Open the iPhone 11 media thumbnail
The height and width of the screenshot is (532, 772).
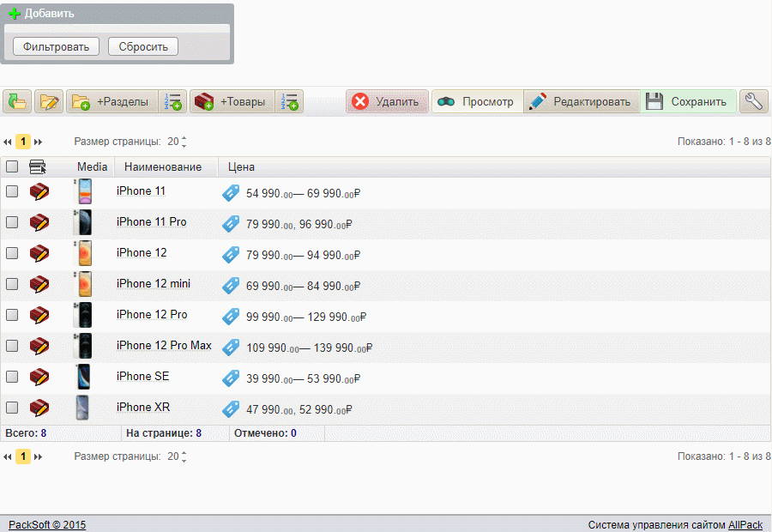tap(83, 191)
